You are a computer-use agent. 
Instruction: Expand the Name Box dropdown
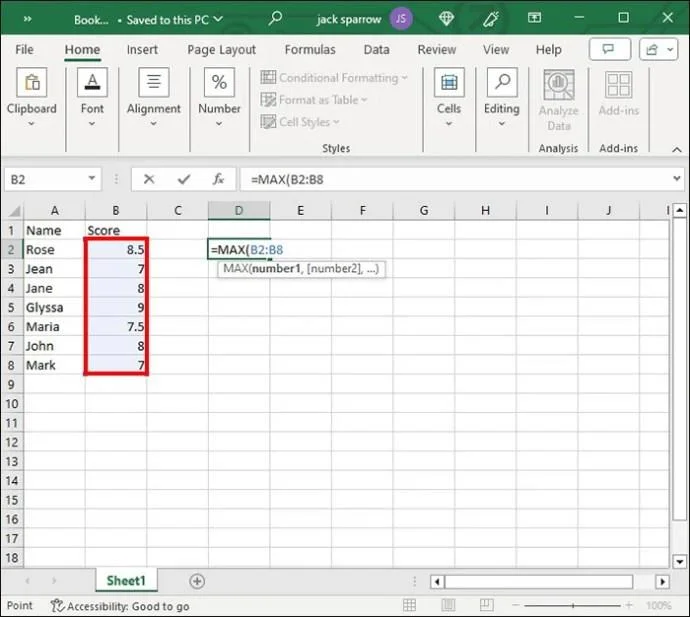pyautogui.click(x=92, y=180)
